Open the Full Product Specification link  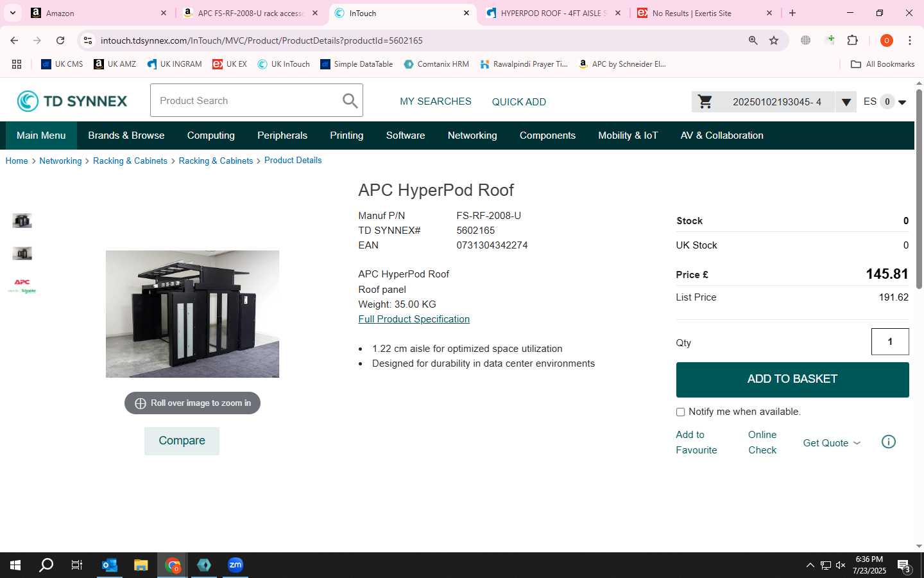[414, 319]
